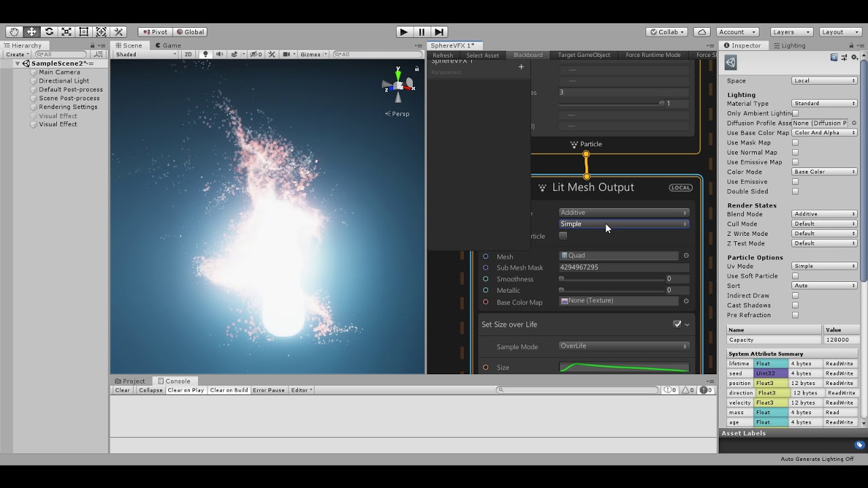Open the Account dropdown
Viewport: 868px width, 488px height.
pyautogui.click(x=737, y=32)
